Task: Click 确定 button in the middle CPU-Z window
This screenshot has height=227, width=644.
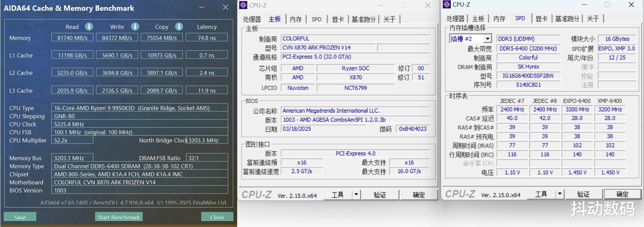Action: point(419,194)
